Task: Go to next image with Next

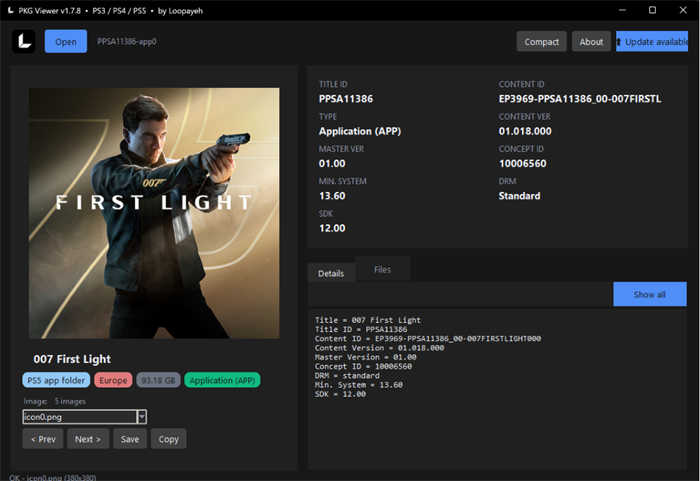Action: 88,439
